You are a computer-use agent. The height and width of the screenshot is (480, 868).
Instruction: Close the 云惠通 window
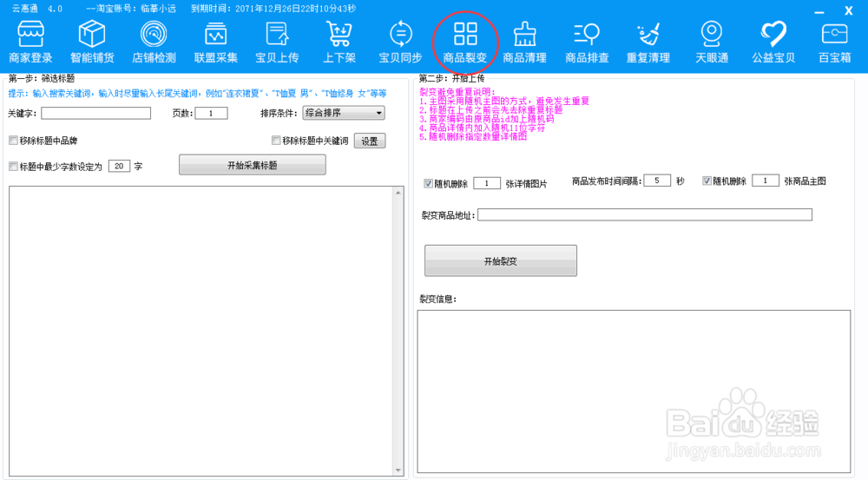click(x=848, y=10)
